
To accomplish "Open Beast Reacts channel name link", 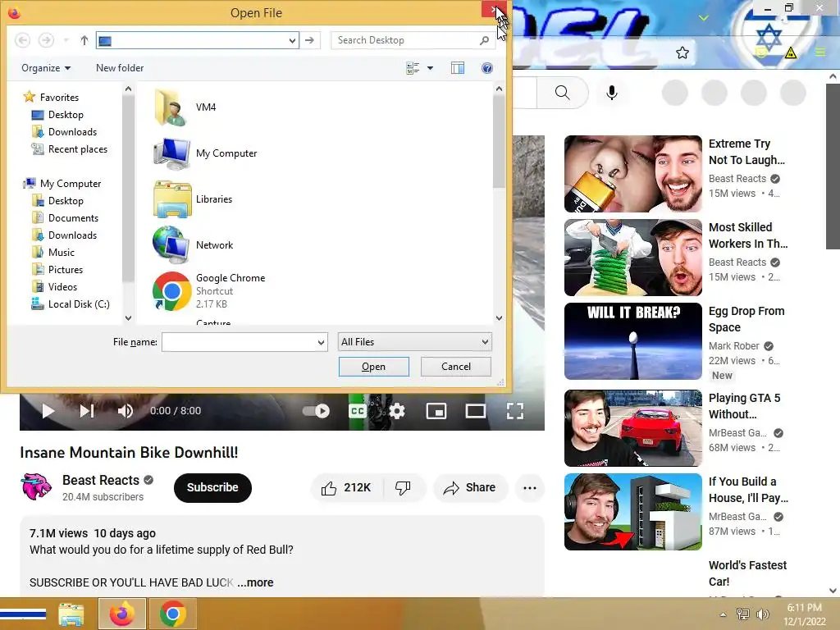I will (x=101, y=480).
